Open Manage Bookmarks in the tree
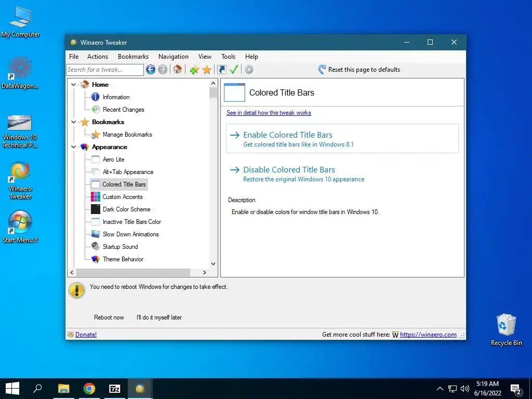This screenshot has width=532, height=399. tap(127, 135)
